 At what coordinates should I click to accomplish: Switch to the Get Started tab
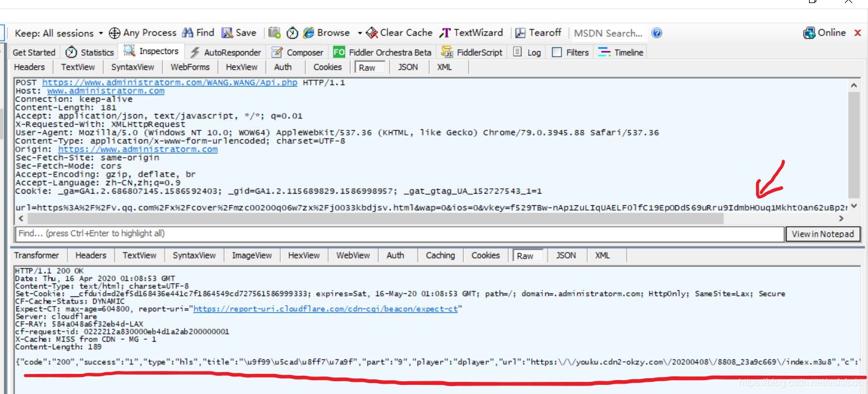coord(33,52)
